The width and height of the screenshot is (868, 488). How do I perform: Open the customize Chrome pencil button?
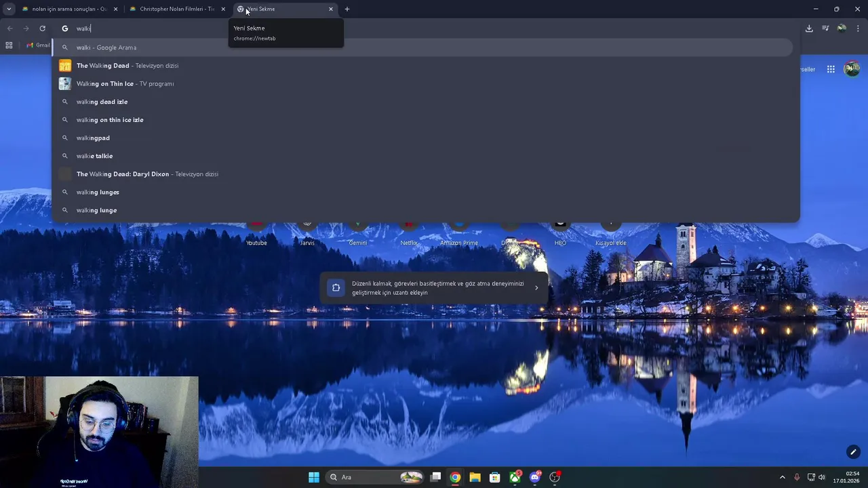pyautogui.click(x=853, y=452)
